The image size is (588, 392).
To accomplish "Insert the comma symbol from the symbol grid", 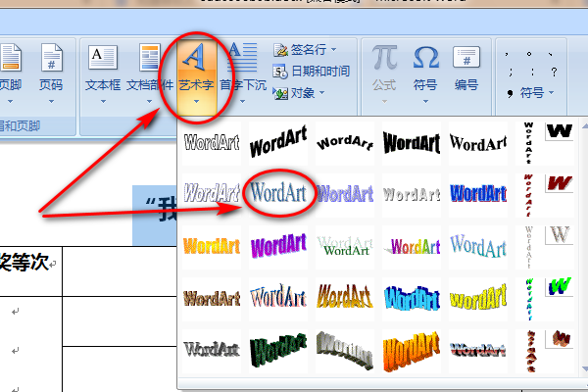I will click(507, 54).
